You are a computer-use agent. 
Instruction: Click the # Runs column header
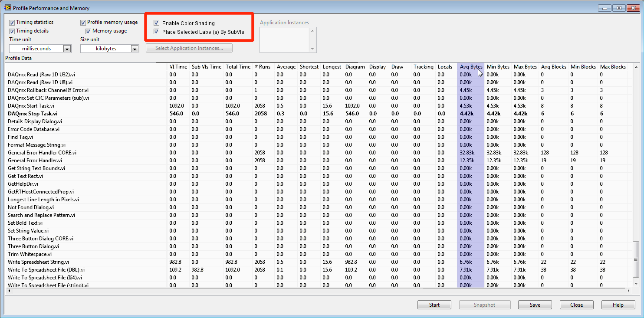point(262,67)
